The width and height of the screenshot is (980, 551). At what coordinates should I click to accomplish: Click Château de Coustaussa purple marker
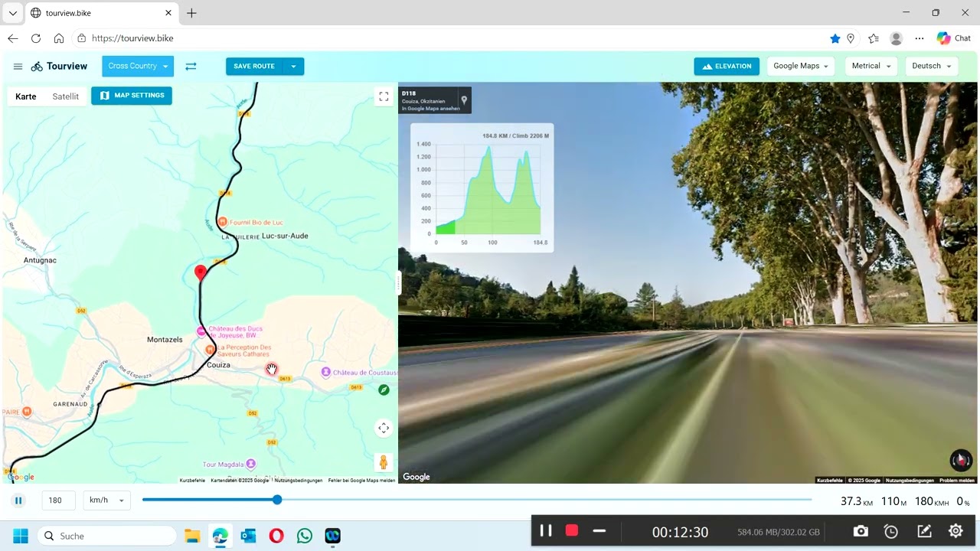click(x=325, y=372)
